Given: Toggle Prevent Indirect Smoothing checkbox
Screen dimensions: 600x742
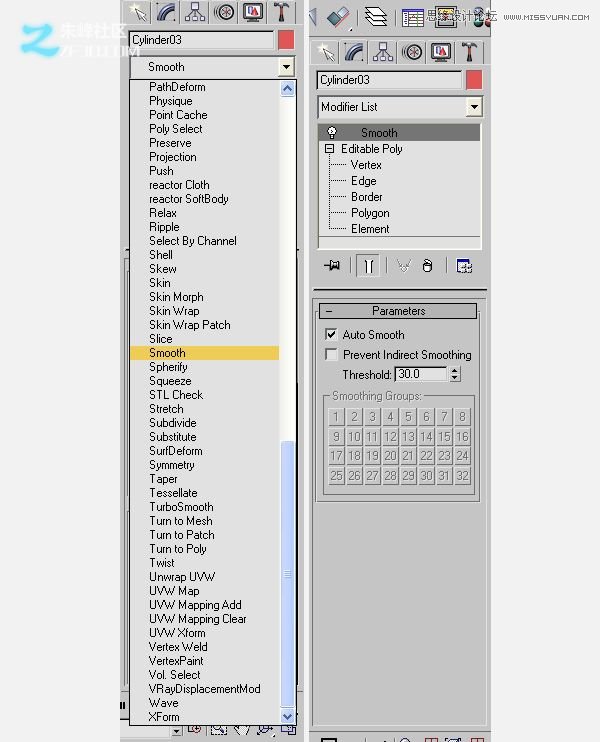Looking at the screenshot, I should (x=331, y=354).
